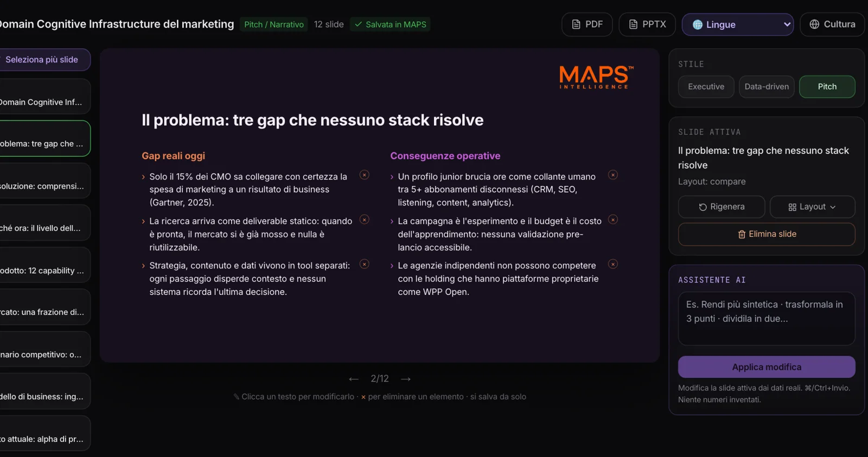The image size is (868, 457).
Task: Click the MAPS Intelligence logo
Action: (596, 77)
